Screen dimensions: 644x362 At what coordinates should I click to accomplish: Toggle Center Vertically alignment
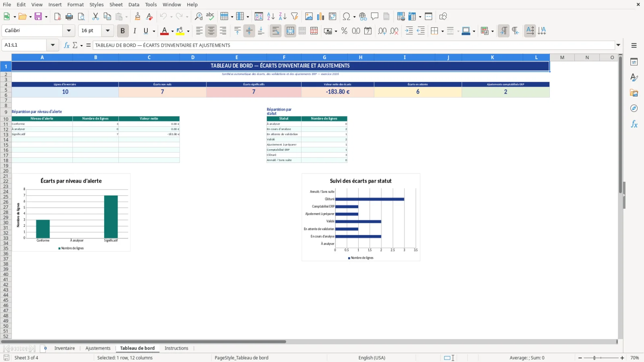pos(249,31)
